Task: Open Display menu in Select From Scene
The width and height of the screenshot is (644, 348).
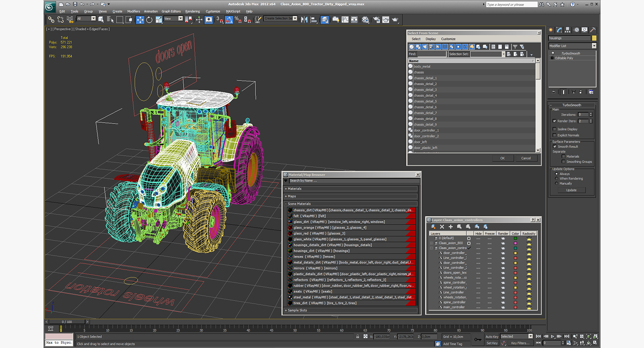Action: tap(431, 39)
